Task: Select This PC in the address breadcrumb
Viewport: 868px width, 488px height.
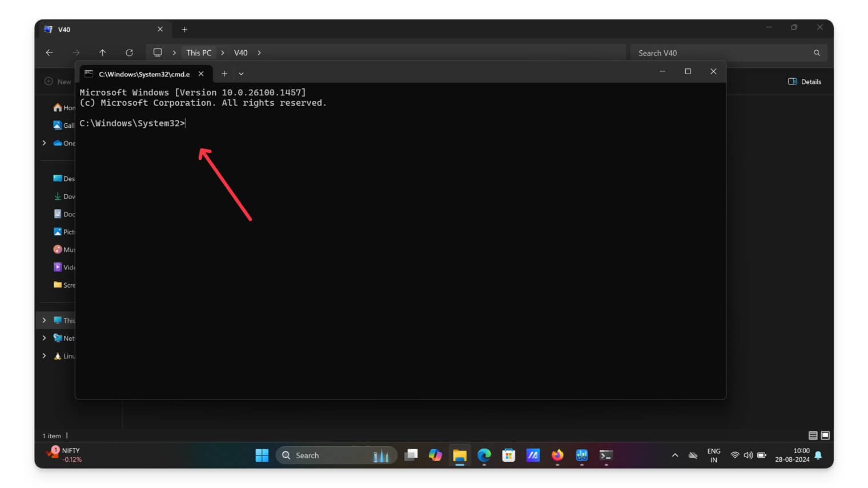Action: tap(199, 53)
